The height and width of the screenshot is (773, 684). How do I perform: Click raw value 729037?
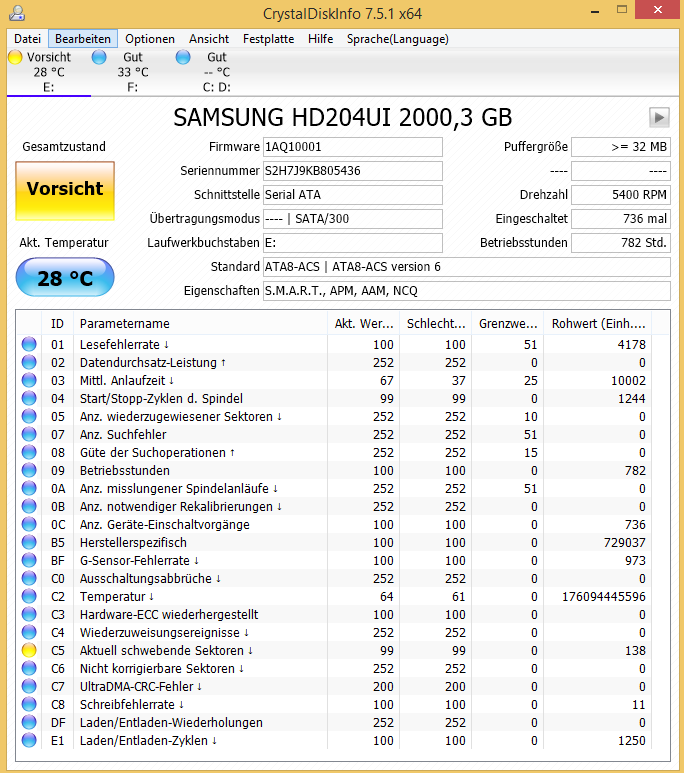[x=625, y=542]
